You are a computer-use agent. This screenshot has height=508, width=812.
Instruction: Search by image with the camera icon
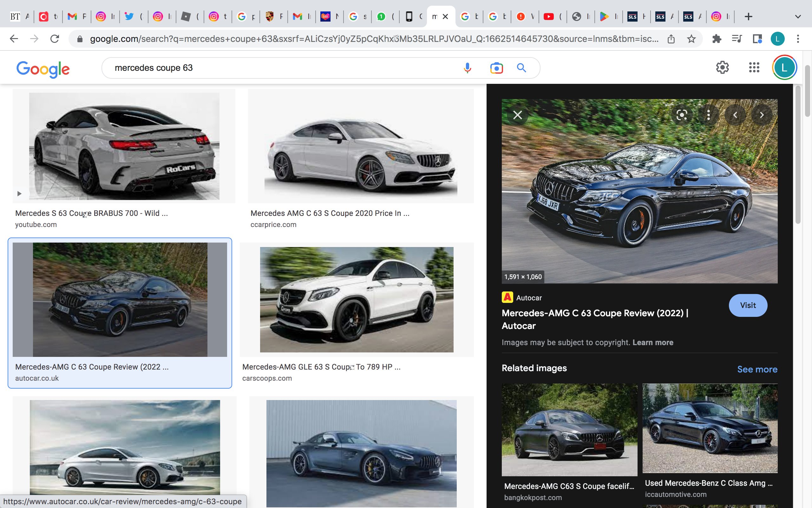click(x=496, y=68)
